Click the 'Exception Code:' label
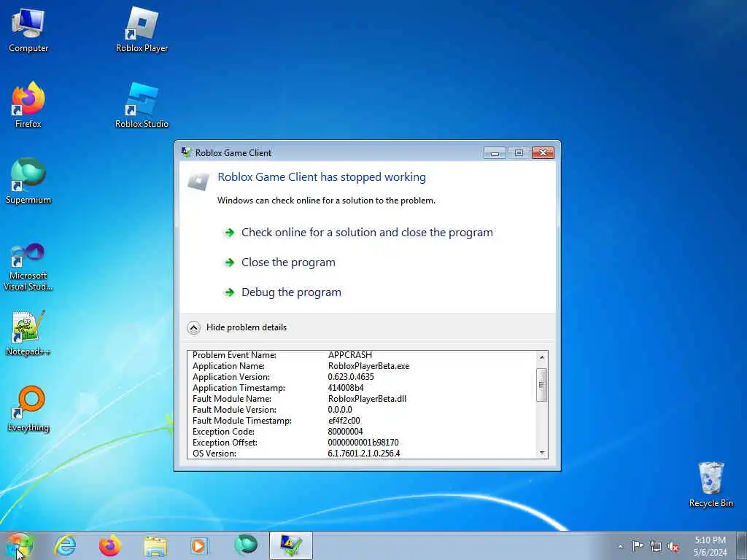The image size is (747, 560). click(x=223, y=432)
